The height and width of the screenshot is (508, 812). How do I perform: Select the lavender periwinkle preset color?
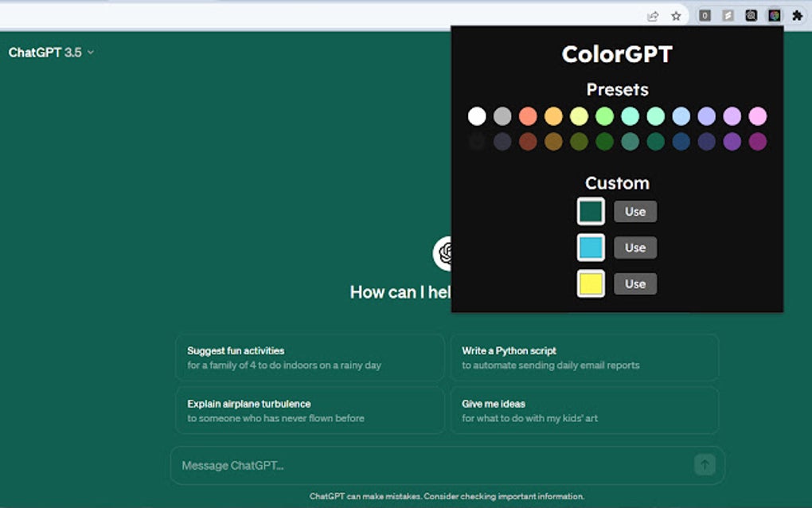706,116
